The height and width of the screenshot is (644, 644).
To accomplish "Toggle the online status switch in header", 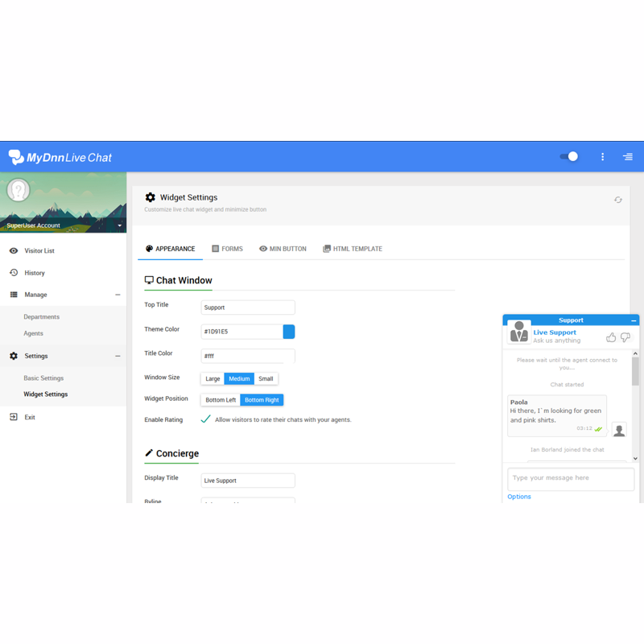I will 569,156.
